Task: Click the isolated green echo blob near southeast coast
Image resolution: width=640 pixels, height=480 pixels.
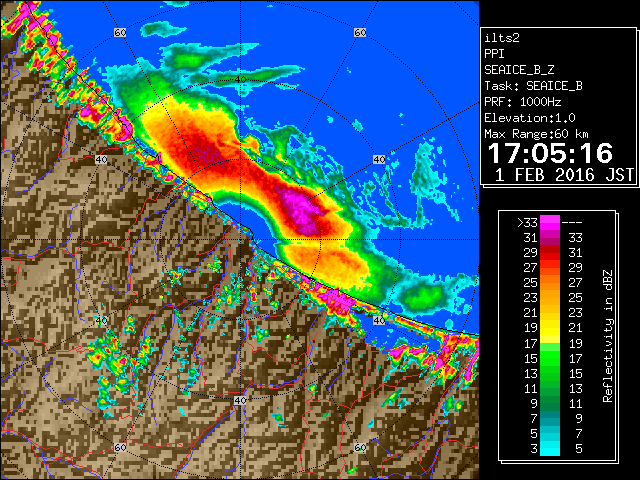Action: point(422,295)
